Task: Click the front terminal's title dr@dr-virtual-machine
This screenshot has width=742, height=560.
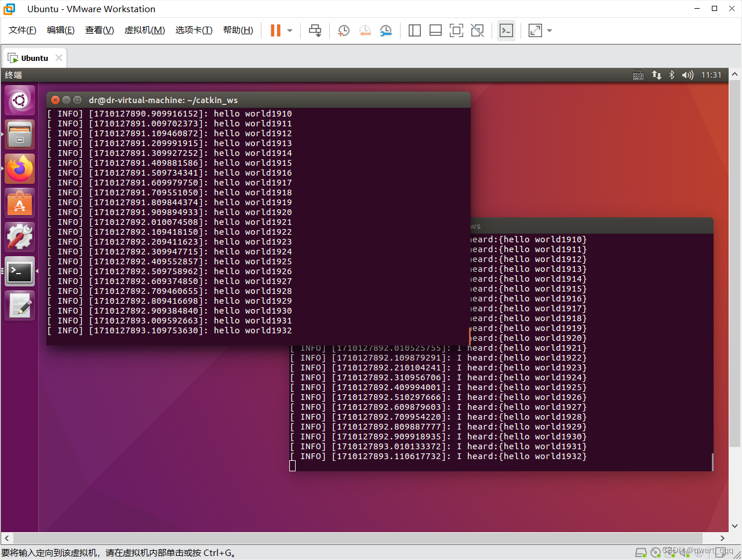Action: pyautogui.click(x=163, y=100)
